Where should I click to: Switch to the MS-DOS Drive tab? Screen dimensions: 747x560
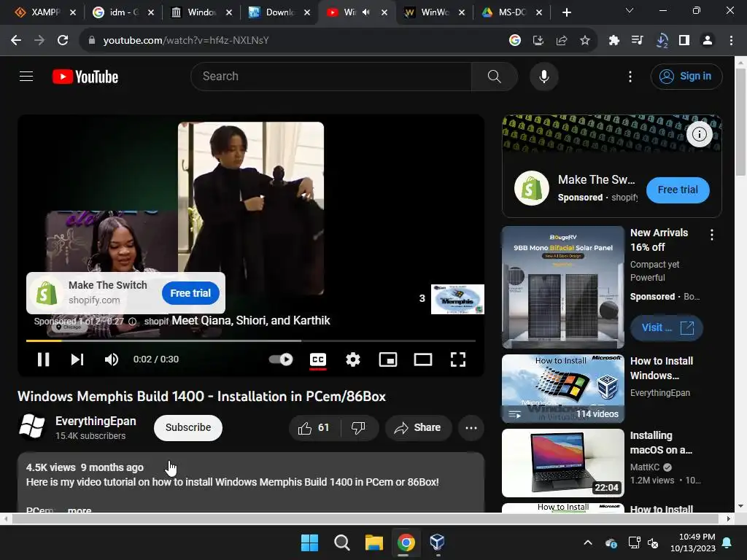[511, 12]
